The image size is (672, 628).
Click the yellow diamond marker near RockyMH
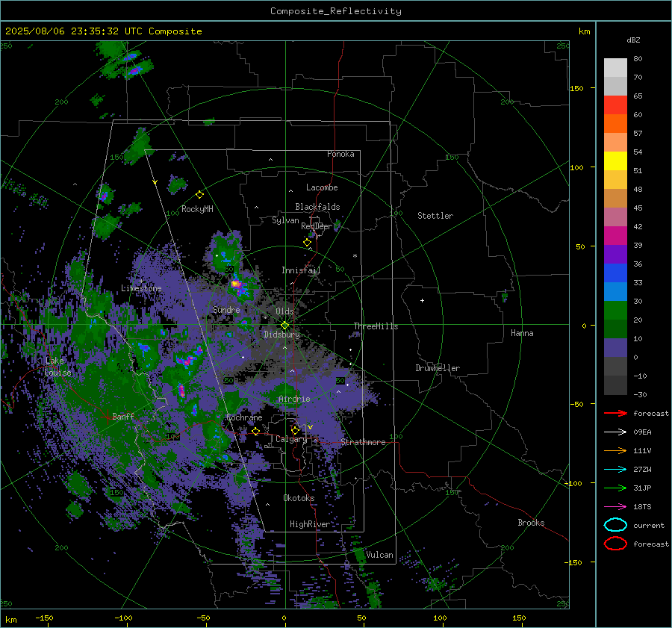(x=199, y=195)
